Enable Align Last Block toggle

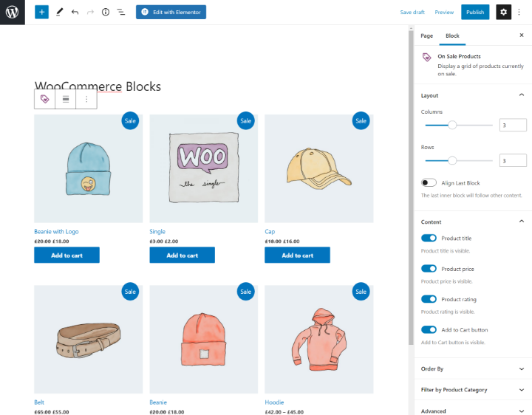[429, 182]
